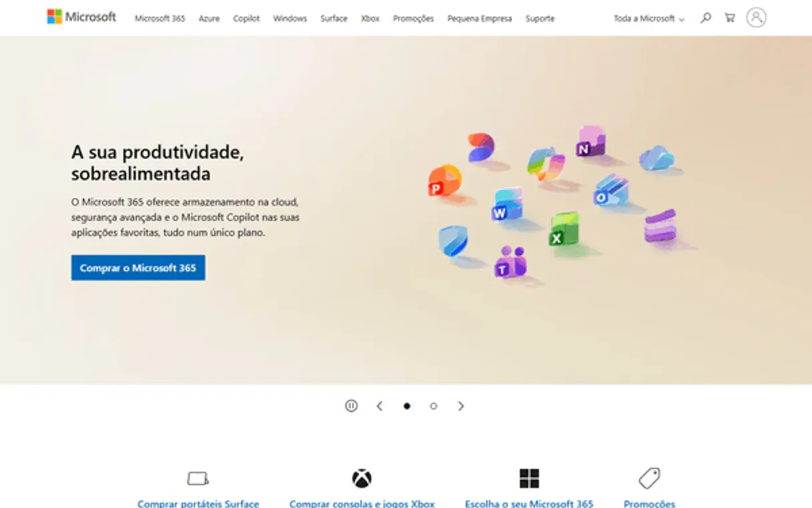Select Windows in the navigation bar
Viewport: 812px width, 508px height.
coord(290,19)
